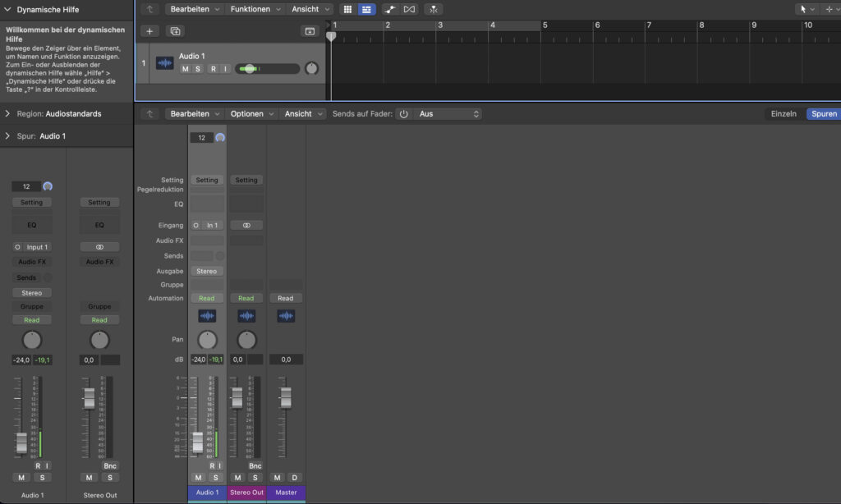This screenshot has width=841, height=504.
Task: Toggle input monitoring on Audio 1 track header
Action: (x=225, y=69)
